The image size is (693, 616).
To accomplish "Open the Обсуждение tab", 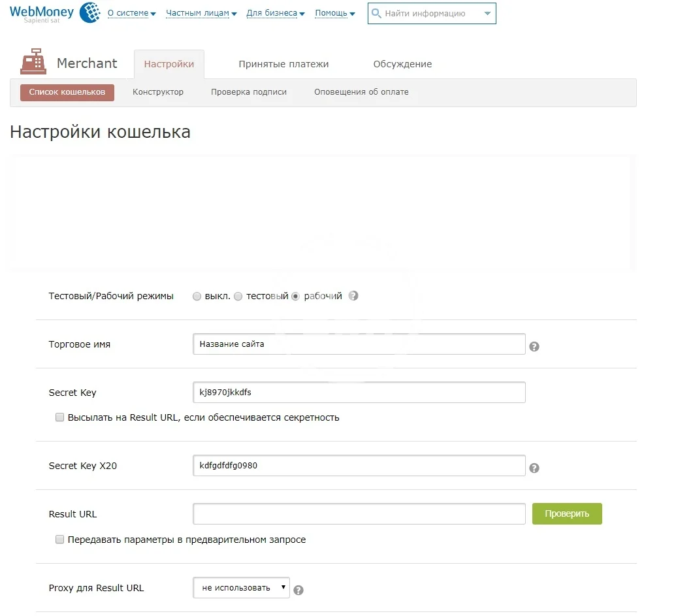I will pos(402,64).
